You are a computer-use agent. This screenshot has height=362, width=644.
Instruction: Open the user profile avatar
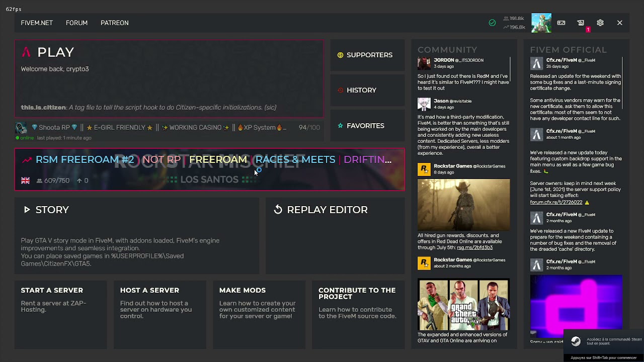pos(541,23)
